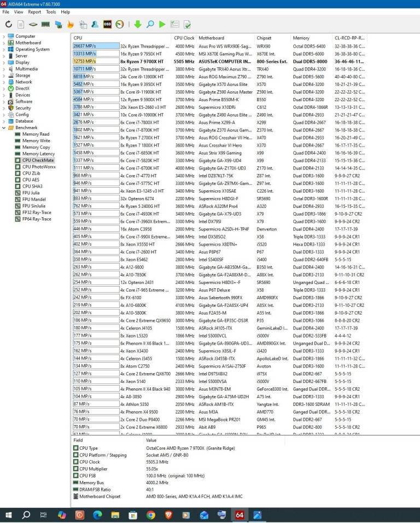
Task: Click the Refresh toolbar icon
Action: [9, 24]
